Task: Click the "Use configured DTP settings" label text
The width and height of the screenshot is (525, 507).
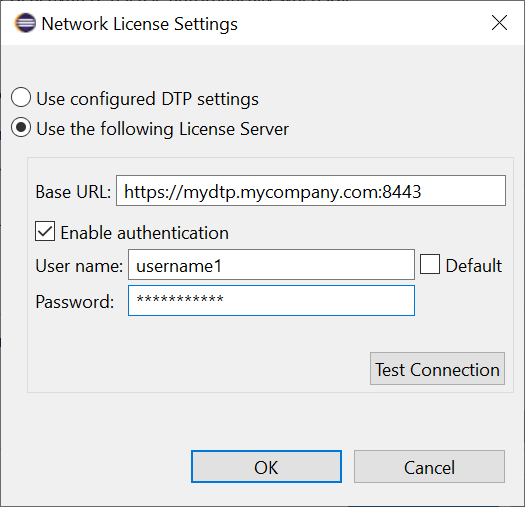Action: [x=147, y=99]
